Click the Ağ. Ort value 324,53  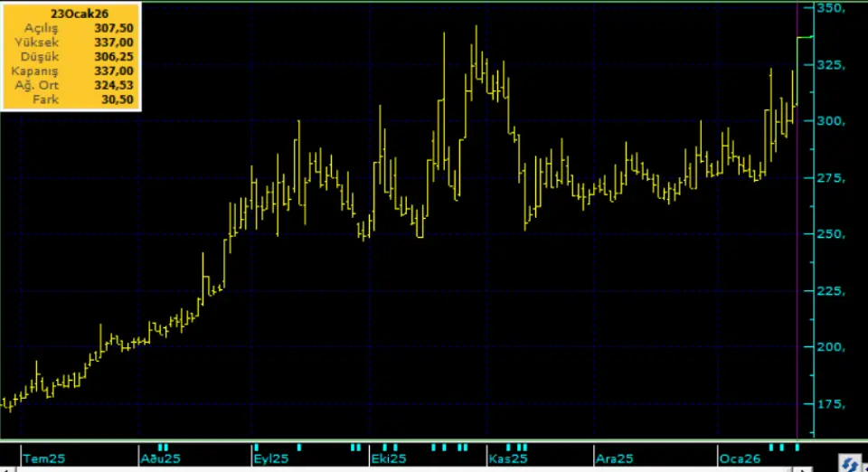point(114,85)
